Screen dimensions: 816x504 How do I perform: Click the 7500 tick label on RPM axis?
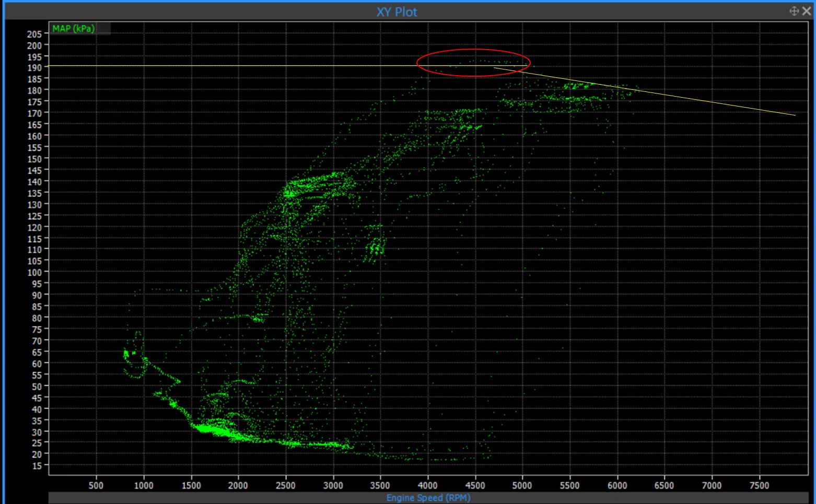click(759, 486)
